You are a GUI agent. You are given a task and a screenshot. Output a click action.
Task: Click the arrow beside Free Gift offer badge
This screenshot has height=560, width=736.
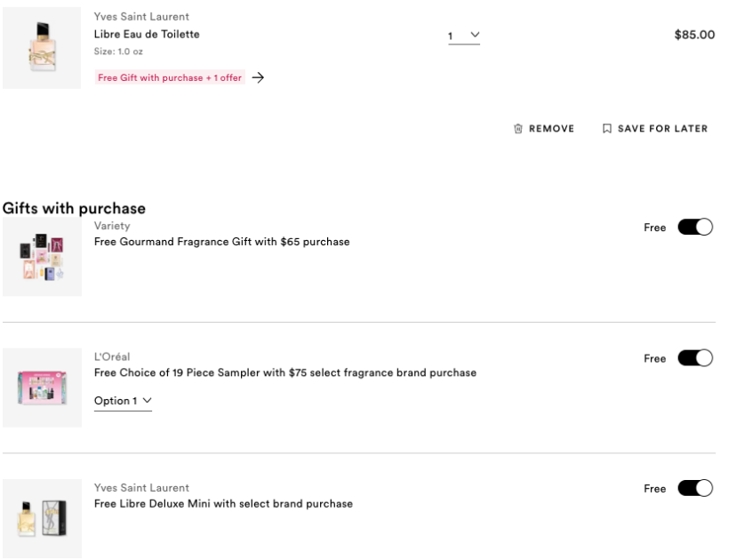pyautogui.click(x=258, y=77)
